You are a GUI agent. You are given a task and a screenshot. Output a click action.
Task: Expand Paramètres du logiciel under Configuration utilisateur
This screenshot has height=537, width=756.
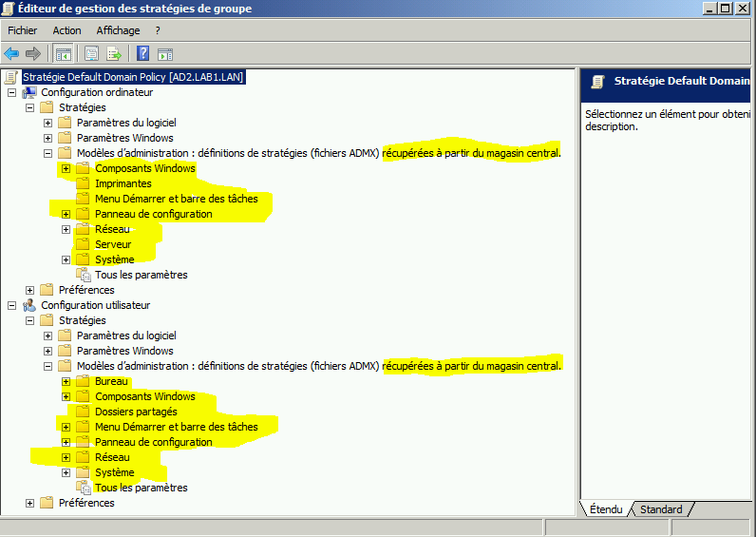point(47,336)
